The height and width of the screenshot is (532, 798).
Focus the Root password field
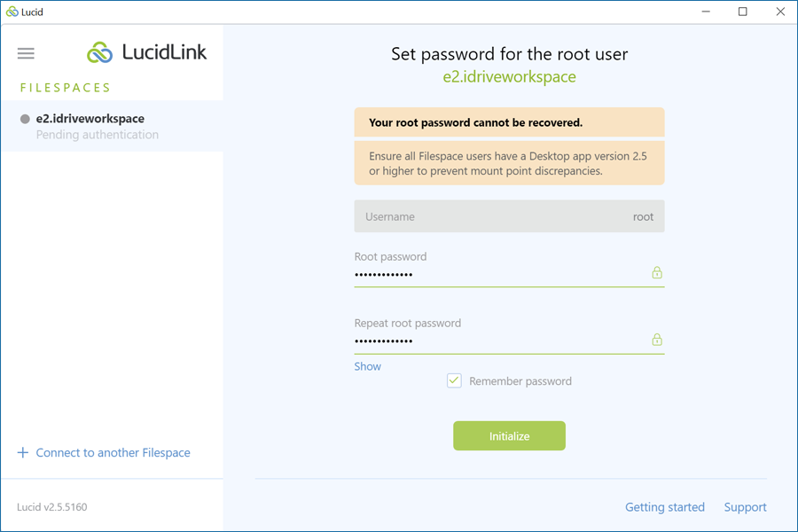(509, 274)
